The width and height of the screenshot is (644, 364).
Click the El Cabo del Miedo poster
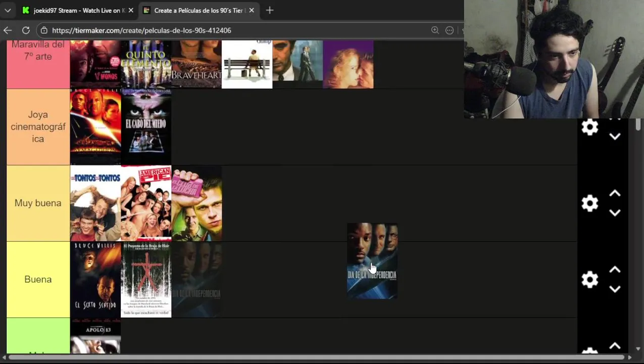tap(146, 127)
